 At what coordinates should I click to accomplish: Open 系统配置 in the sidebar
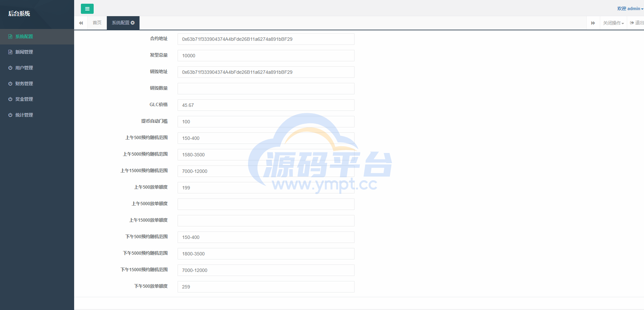37,36
